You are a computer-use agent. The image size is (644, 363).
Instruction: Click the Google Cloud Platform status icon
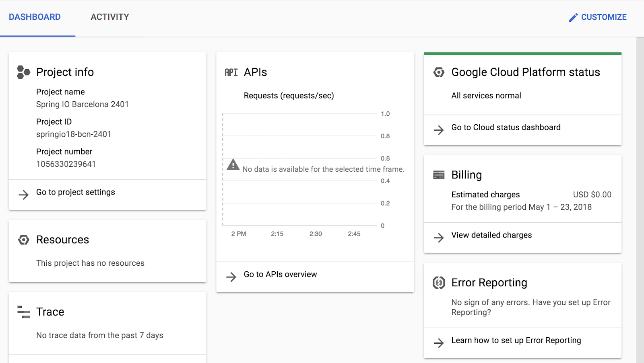click(x=439, y=72)
